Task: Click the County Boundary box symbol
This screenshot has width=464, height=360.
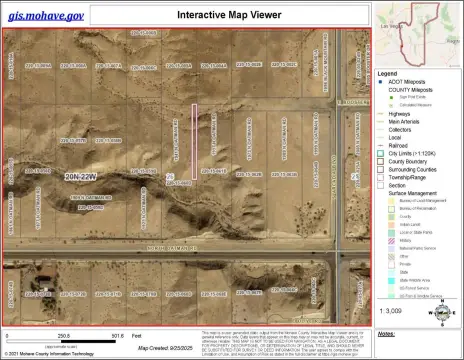Action: (381, 162)
